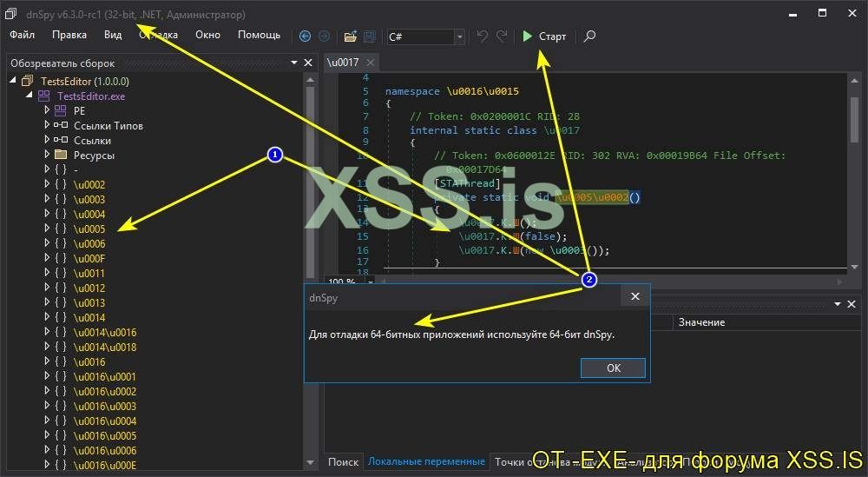The height and width of the screenshot is (477, 868).
Task: Click the save all disk icon
Action: (x=369, y=36)
